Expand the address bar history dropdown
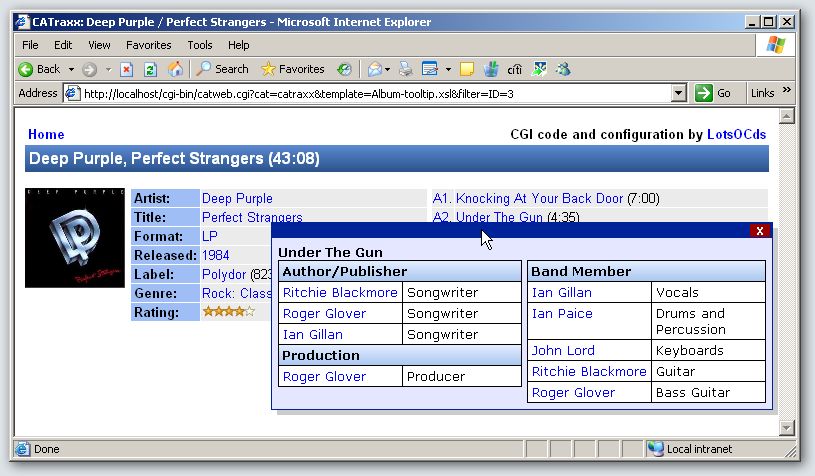815x476 pixels. [x=679, y=93]
